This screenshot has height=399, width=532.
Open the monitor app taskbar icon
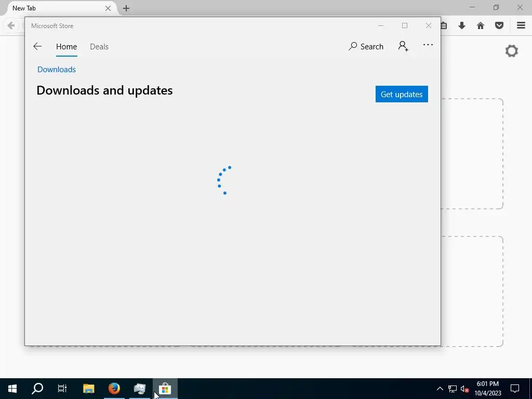pos(139,389)
